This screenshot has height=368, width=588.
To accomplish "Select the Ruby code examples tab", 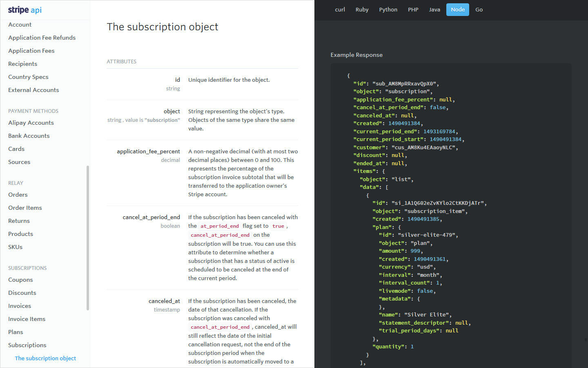I will (362, 9).
